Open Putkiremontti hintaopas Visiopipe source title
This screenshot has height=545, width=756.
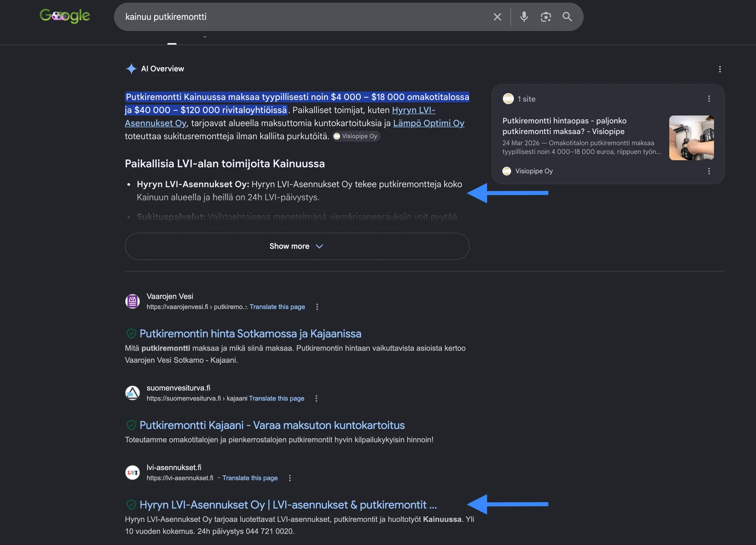point(564,126)
